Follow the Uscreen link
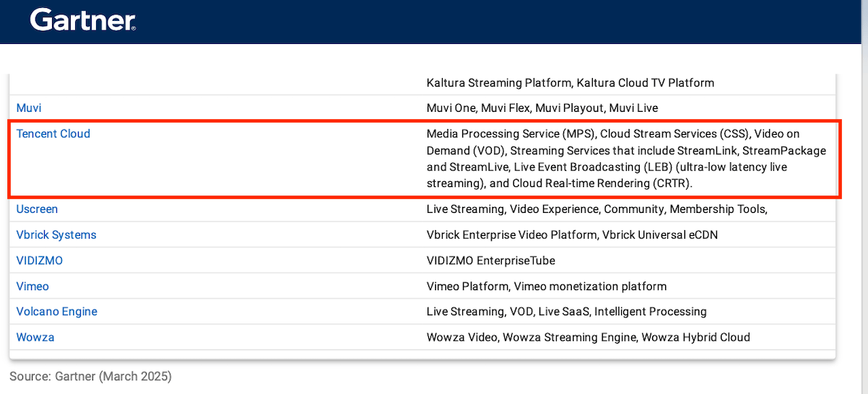868x394 pixels. pyautogui.click(x=37, y=209)
